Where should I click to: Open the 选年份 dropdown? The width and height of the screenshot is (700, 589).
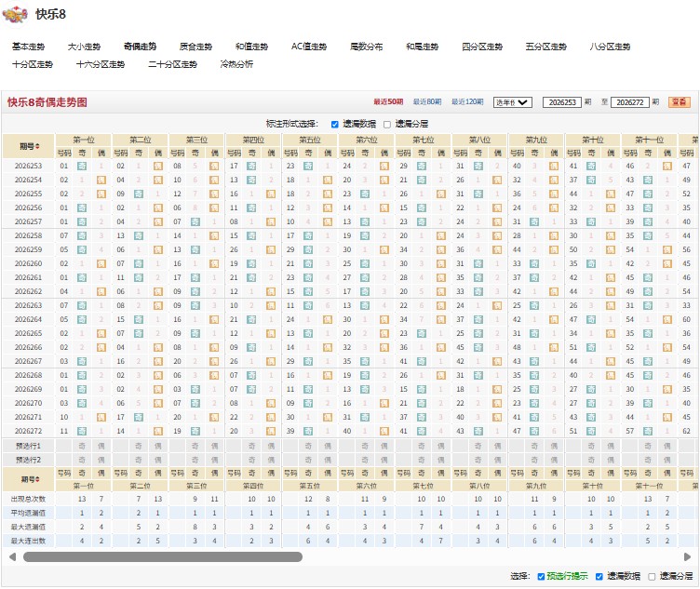point(513,102)
